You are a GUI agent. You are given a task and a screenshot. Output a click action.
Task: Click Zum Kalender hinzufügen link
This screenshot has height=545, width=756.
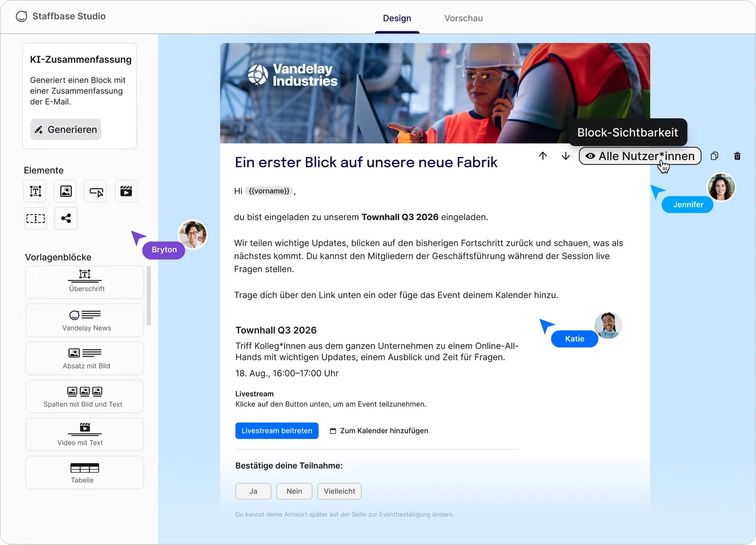click(x=379, y=431)
